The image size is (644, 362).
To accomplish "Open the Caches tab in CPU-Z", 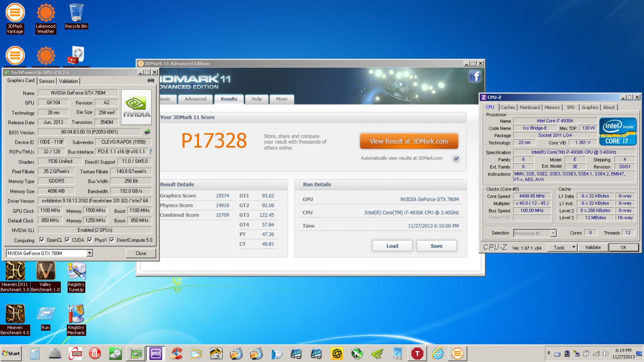I will coord(508,108).
